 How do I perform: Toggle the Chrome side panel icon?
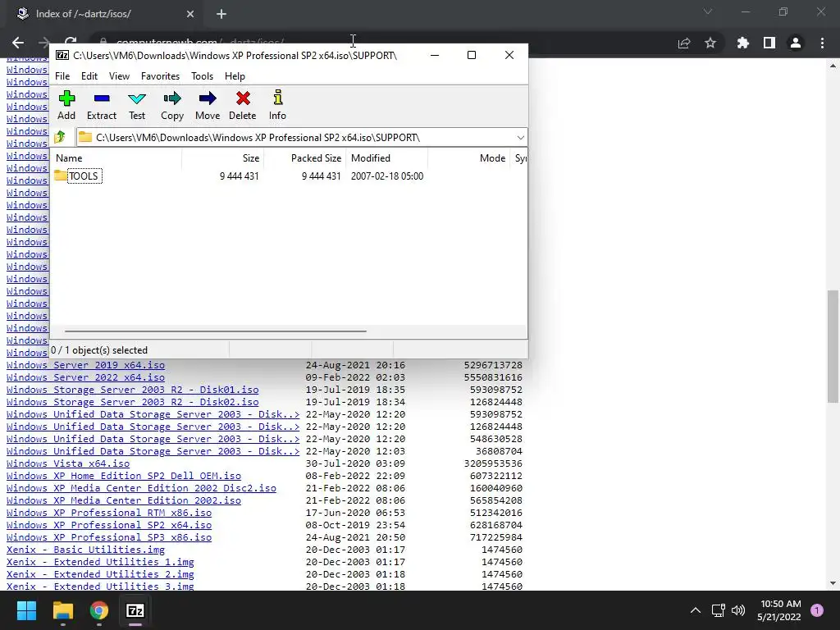click(x=769, y=43)
